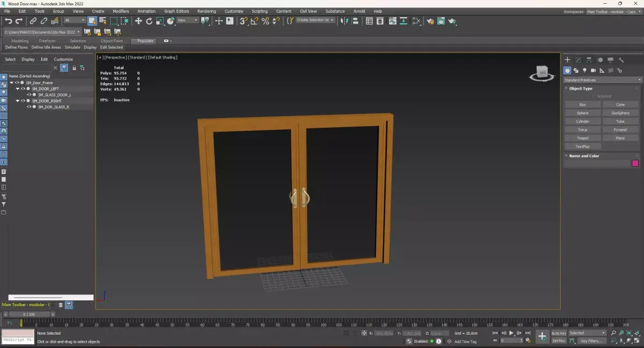Open Render Setup teapot icon
This screenshot has width=644, height=348.
[x=430, y=21]
